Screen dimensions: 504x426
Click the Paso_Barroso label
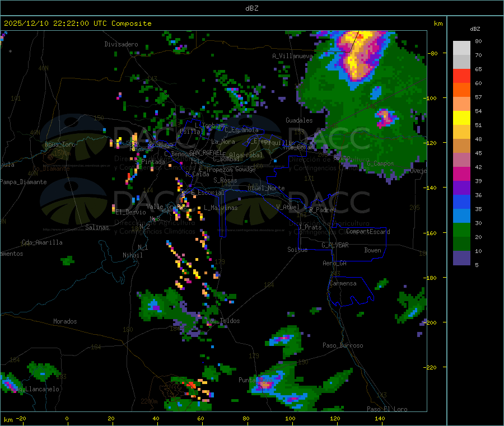pos(343,345)
